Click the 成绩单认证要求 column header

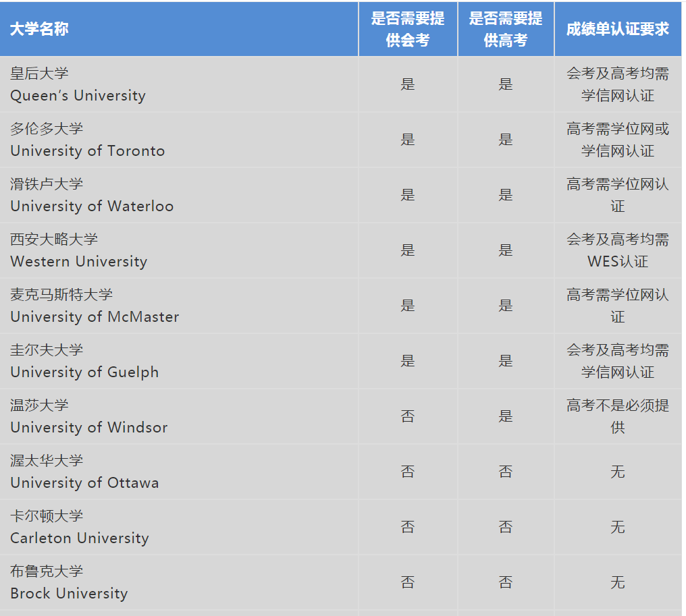[618, 29]
